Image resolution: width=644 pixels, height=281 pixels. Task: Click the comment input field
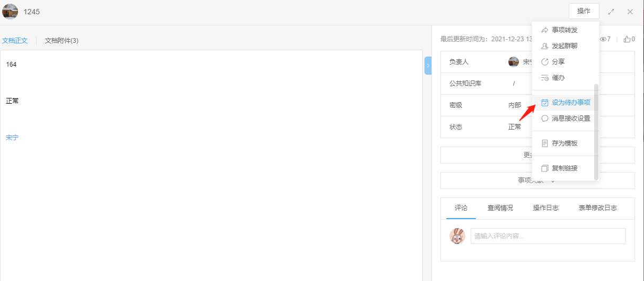click(548, 236)
